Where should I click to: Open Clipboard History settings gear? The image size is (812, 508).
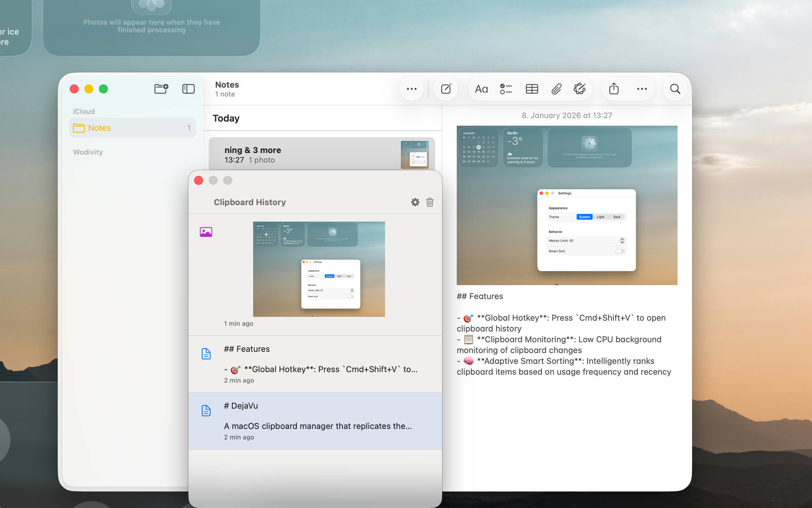coord(415,202)
